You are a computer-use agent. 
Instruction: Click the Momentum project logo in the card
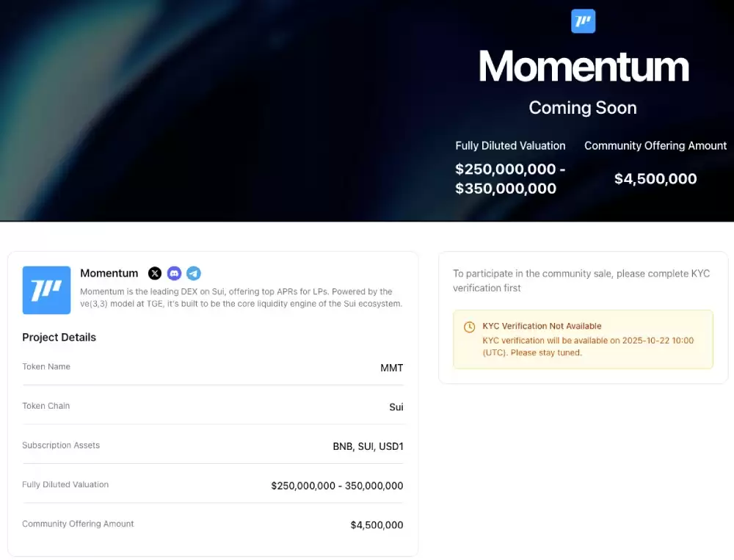point(46,289)
